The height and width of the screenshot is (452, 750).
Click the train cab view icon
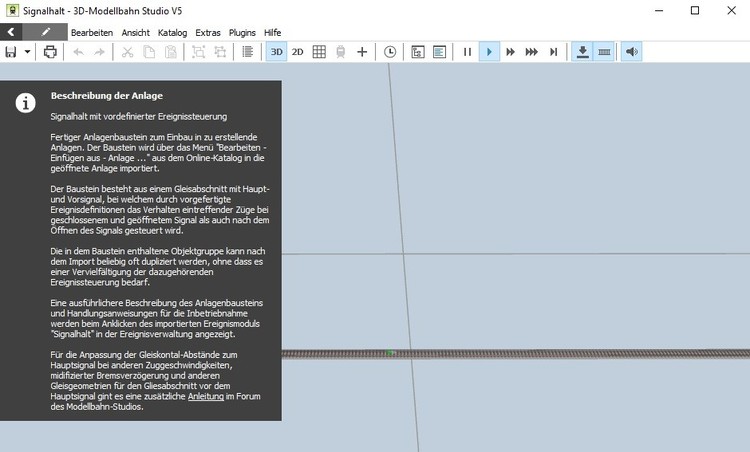[x=341, y=52]
